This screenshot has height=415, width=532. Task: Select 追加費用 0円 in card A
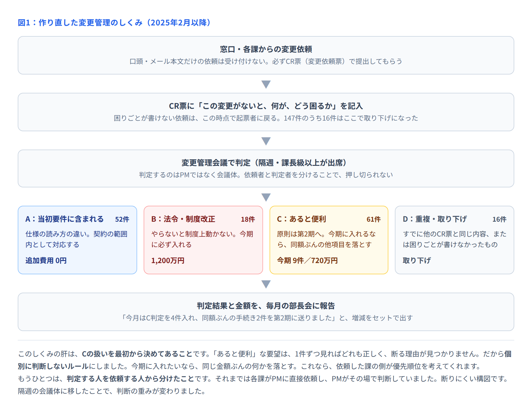point(46,260)
